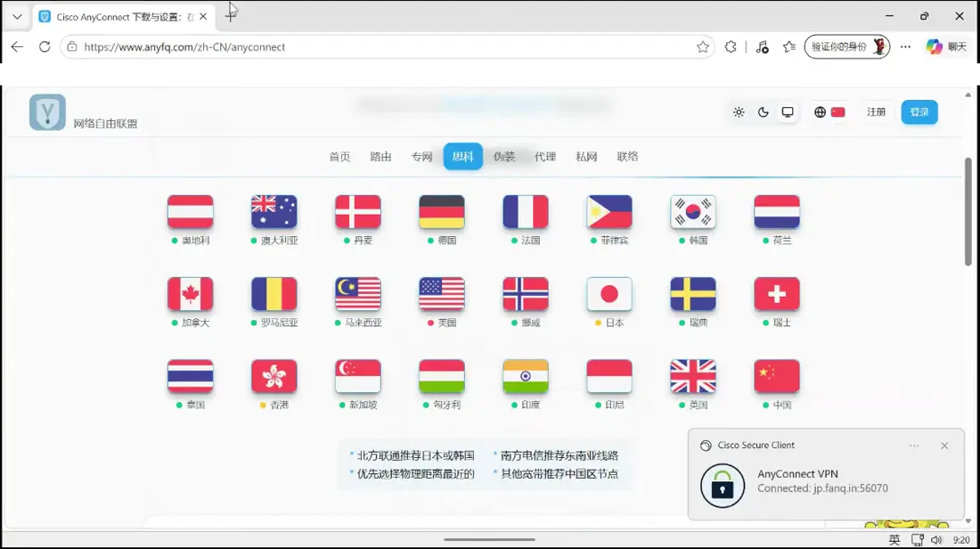Open language selector globe with flag
Image resolution: width=980 pixels, height=549 pixels.
pyautogui.click(x=829, y=112)
